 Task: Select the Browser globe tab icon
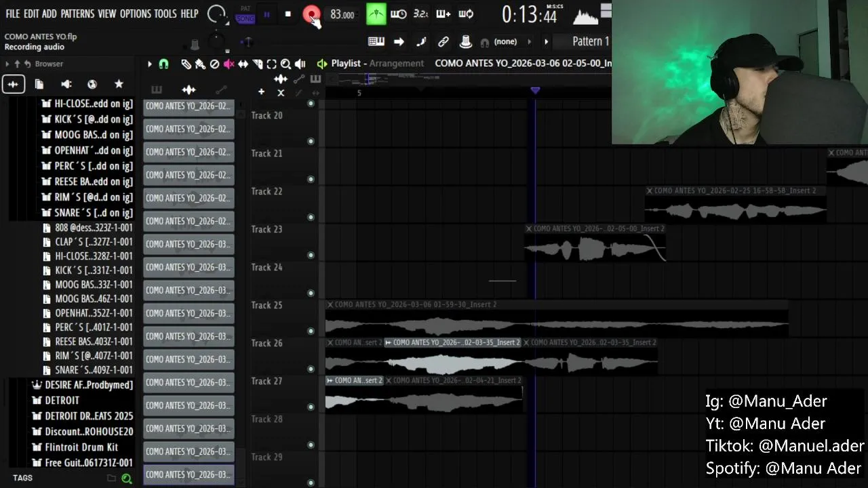click(x=92, y=84)
